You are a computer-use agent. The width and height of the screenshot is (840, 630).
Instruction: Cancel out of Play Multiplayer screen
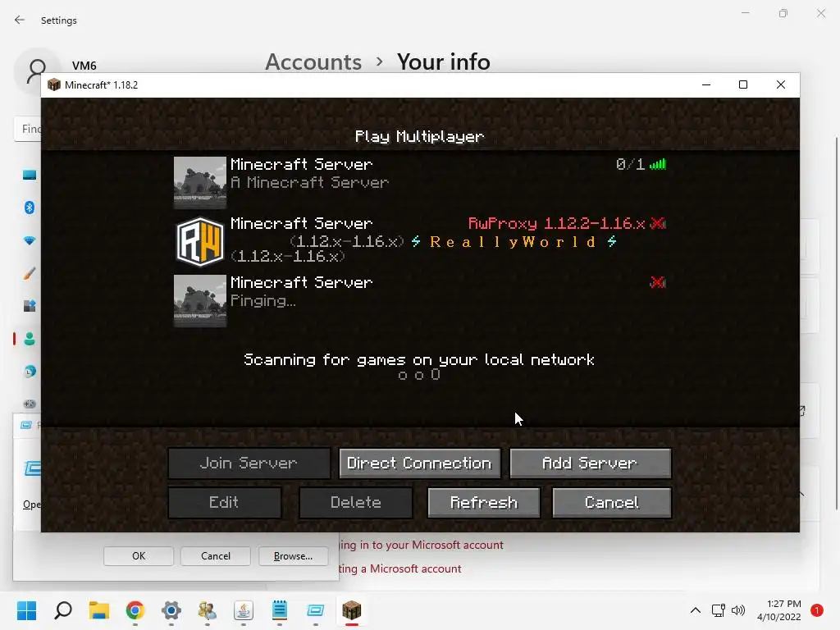(611, 503)
